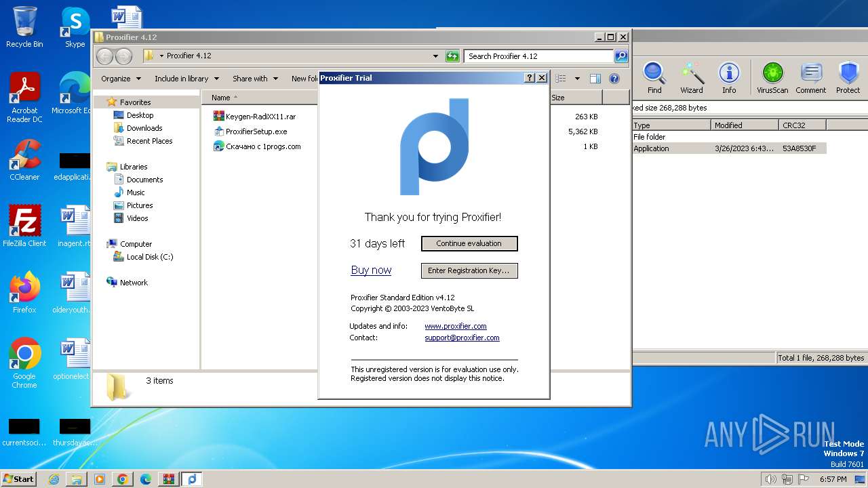Viewport: 868px width, 488px height.
Task: Click the help question mark in Proxifier Trial
Action: 530,78
